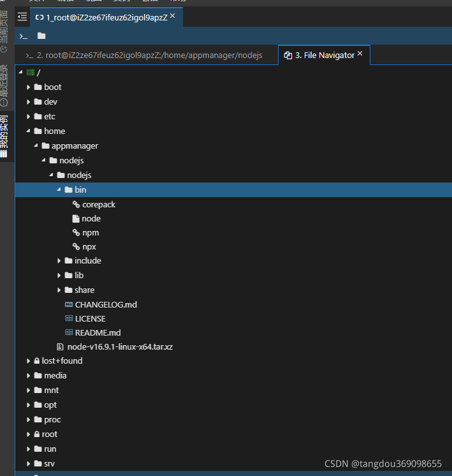Select the proc folder name
452x476 pixels.
pyautogui.click(x=52, y=420)
